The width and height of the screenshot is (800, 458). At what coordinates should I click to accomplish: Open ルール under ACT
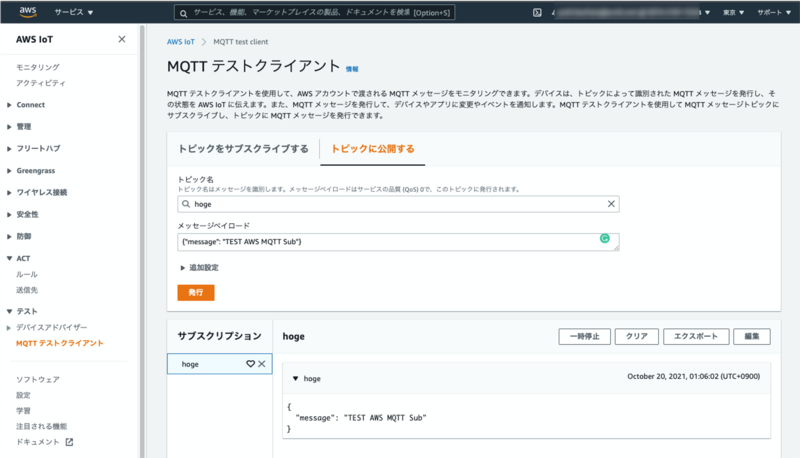point(27,274)
